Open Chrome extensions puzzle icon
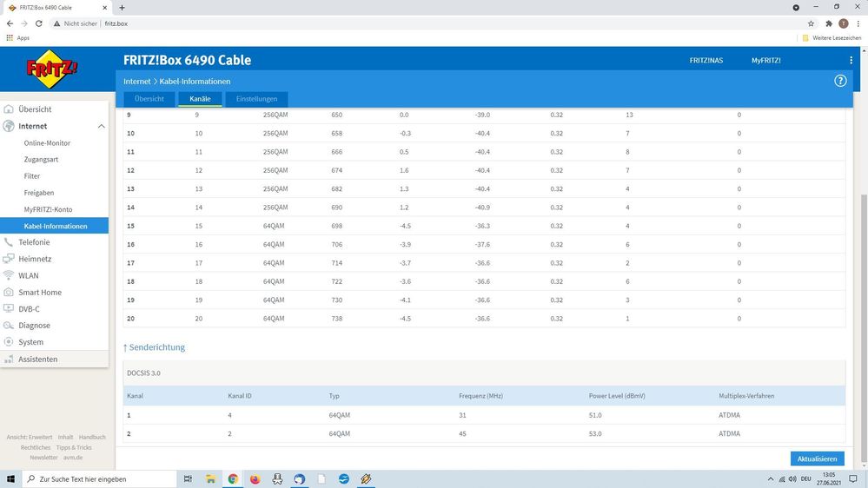Viewport: 868px width, 488px height. pos(829,23)
